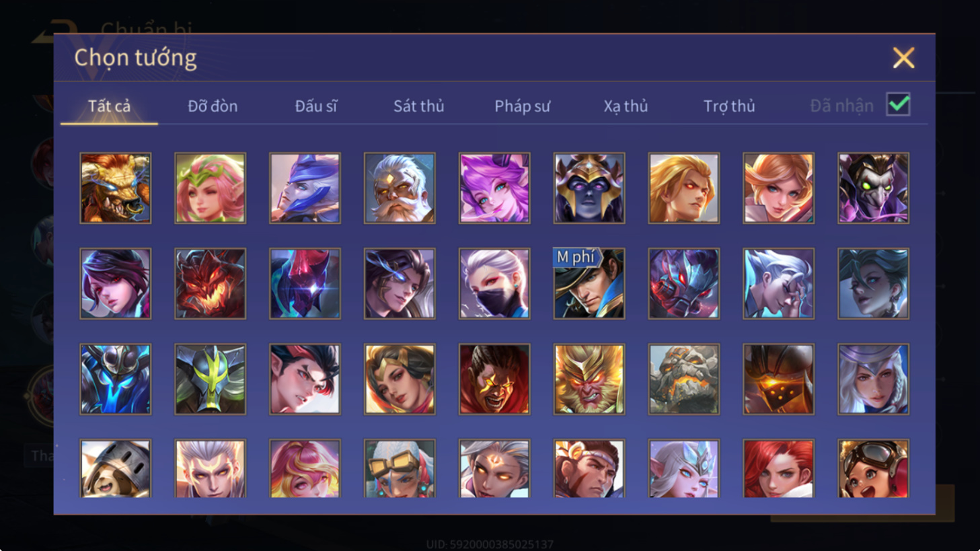
Task: Select the Đấu sĩ tab
Action: pos(316,106)
